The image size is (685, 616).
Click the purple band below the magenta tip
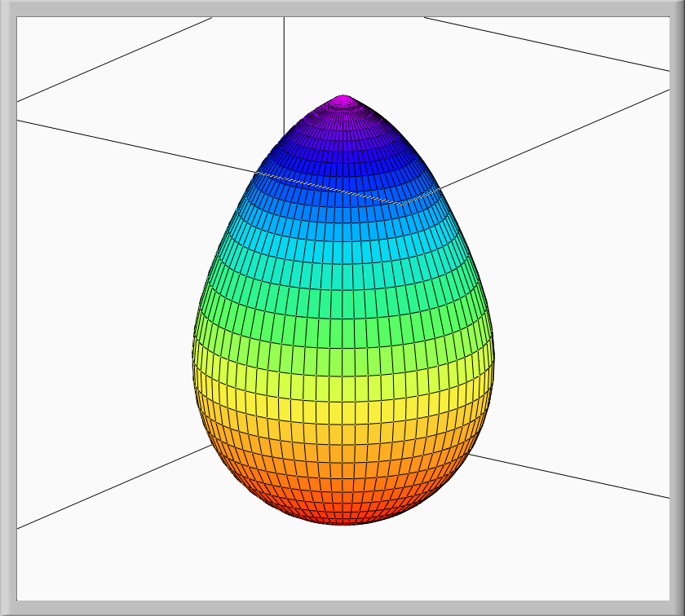pos(342,122)
